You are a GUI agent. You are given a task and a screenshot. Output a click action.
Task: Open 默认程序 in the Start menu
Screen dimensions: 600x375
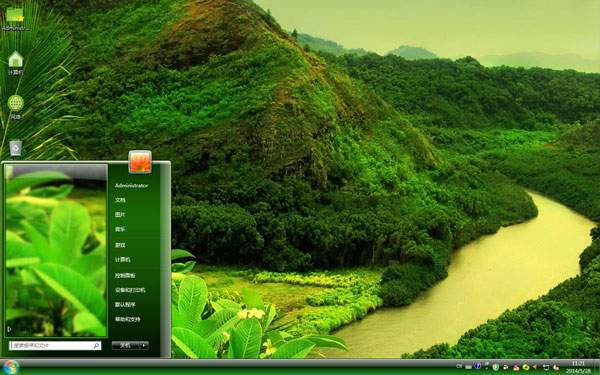click(x=125, y=305)
